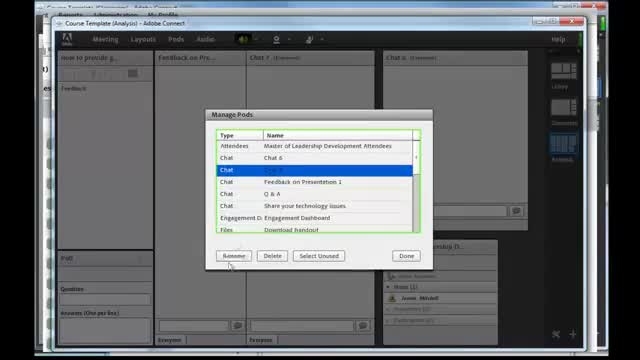Click the Adobe logo icon
The height and width of the screenshot is (360, 640).
tap(67, 40)
